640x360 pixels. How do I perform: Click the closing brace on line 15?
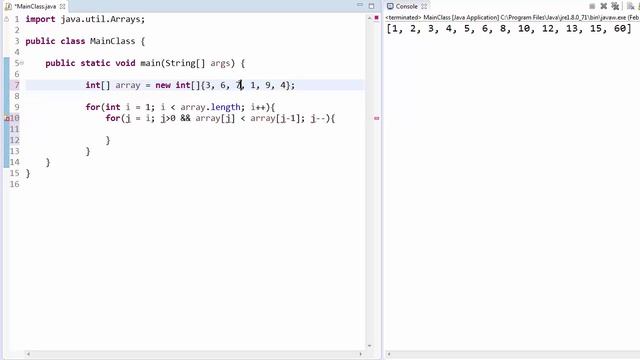click(28, 173)
